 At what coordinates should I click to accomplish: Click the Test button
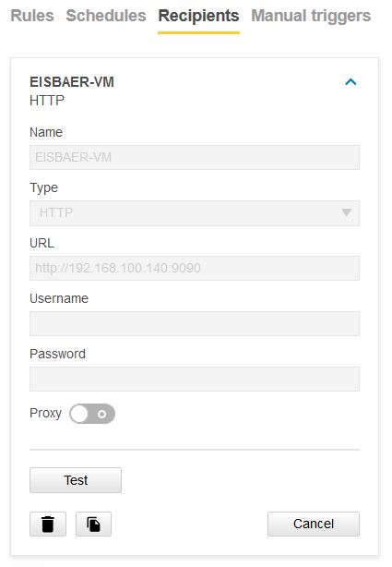(76, 480)
